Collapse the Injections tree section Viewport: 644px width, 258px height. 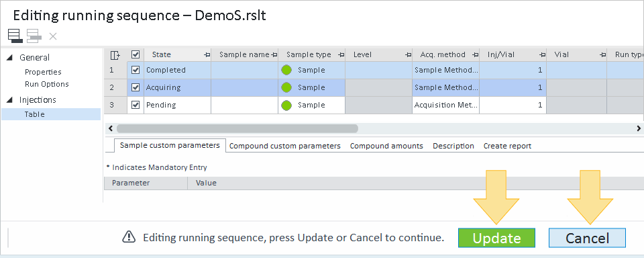click(x=9, y=100)
